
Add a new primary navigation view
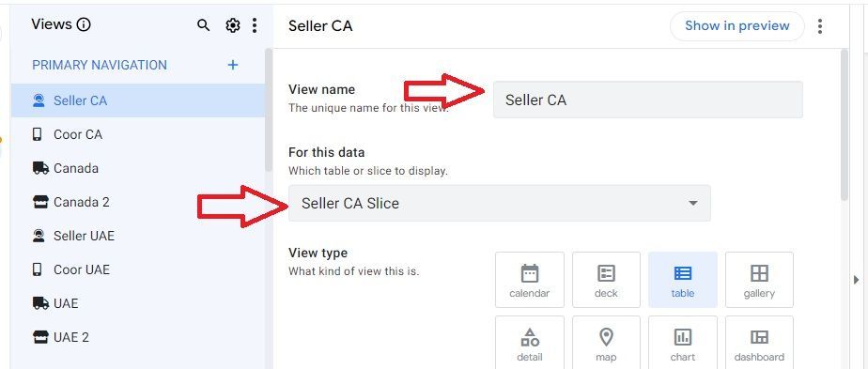pyautogui.click(x=233, y=65)
